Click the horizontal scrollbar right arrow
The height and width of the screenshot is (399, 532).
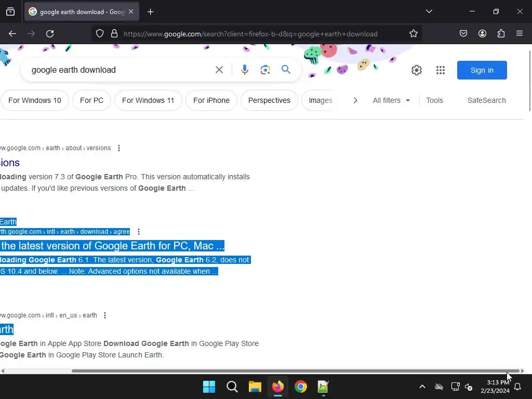[523, 371]
